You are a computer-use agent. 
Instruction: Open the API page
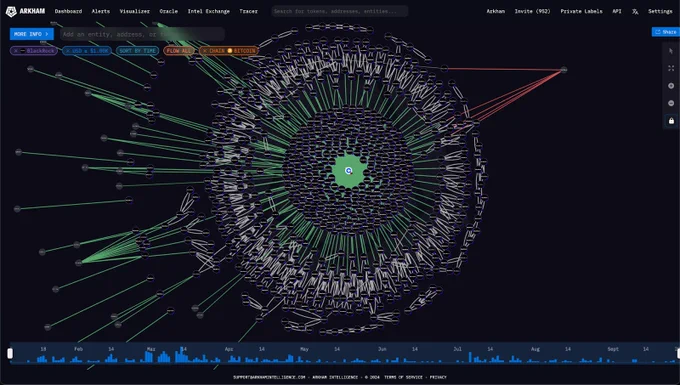617,11
